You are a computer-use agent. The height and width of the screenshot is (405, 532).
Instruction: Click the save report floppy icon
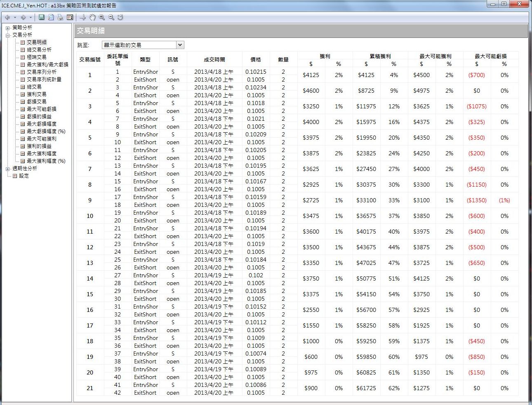point(41,17)
